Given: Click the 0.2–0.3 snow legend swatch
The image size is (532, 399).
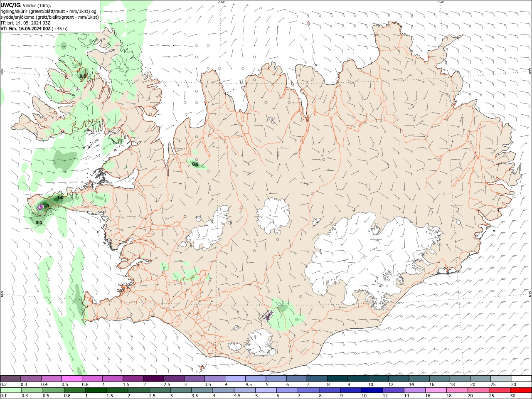Looking at the screenshot, I should pyautogui.click(x=10, y=379).
